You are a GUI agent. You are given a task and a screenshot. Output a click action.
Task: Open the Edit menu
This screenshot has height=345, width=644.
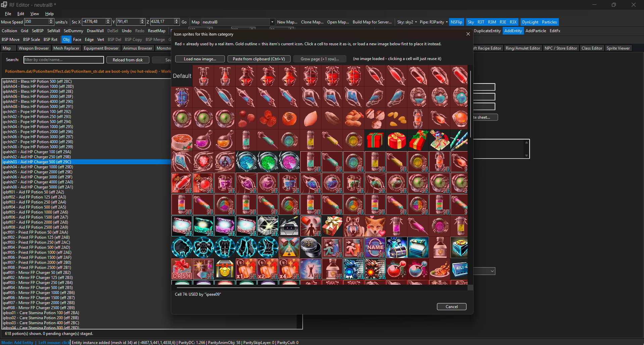coord(21,14)
